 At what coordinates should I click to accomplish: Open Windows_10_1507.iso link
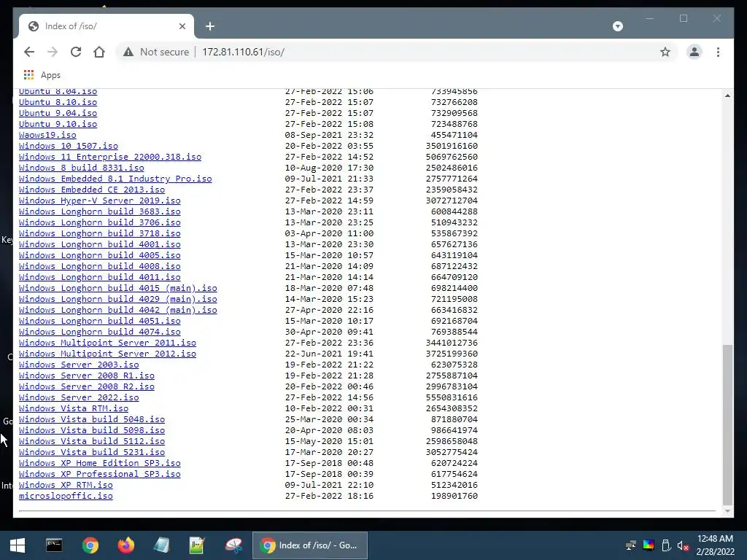pyautogui.click(x=68, y=146)
